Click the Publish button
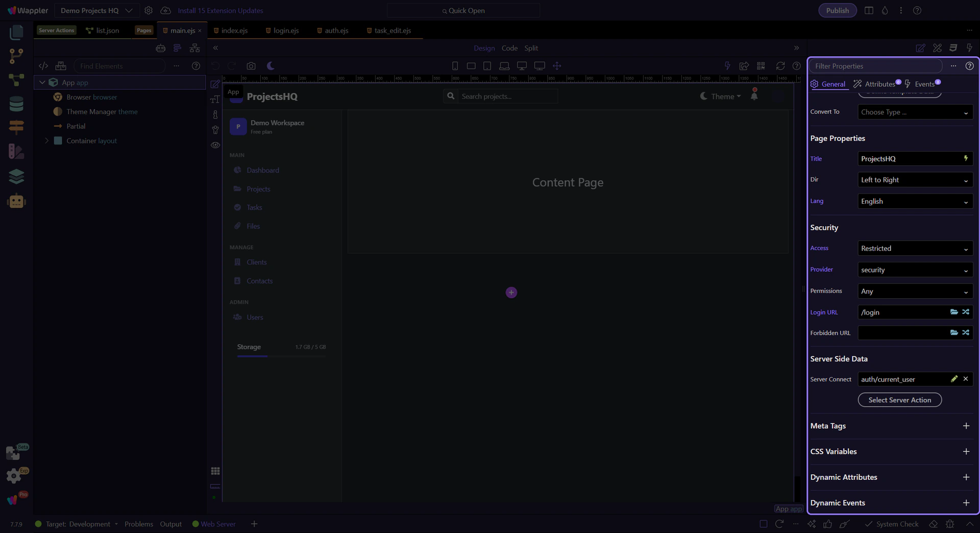The height and width of the screenshot is (533, 980). click(x=837, y=11)
